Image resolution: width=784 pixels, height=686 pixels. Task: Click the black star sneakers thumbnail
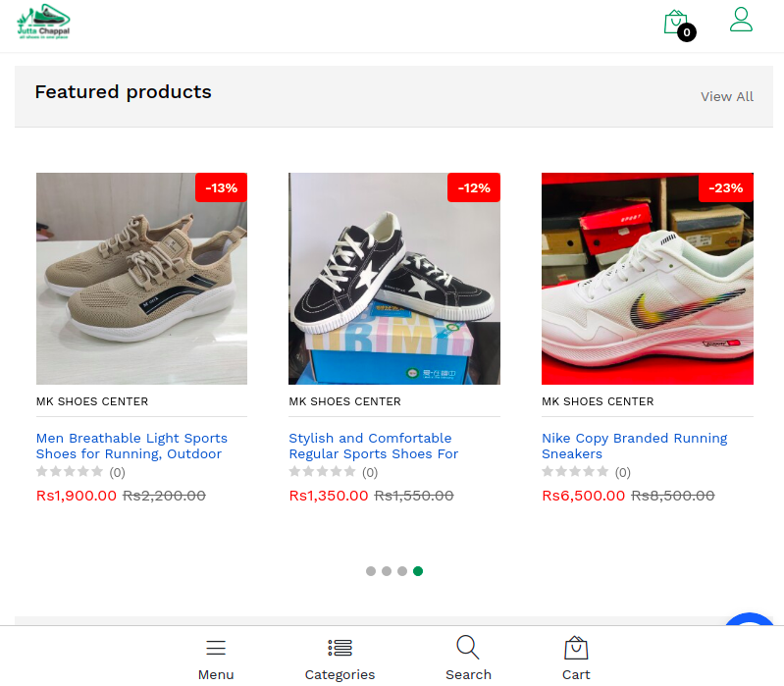pos(393,279)
